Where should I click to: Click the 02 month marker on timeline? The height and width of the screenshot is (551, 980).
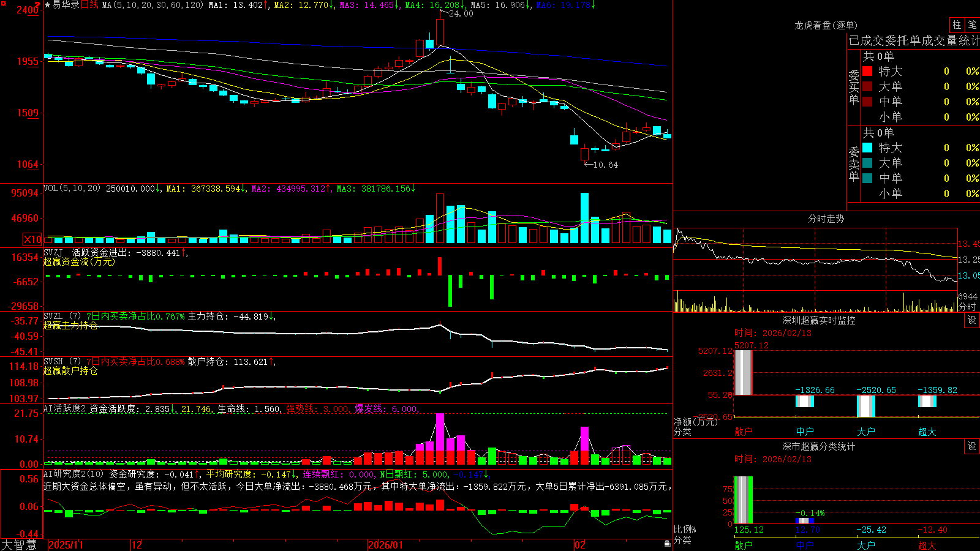pyautogui.click(x=580, y=545)
